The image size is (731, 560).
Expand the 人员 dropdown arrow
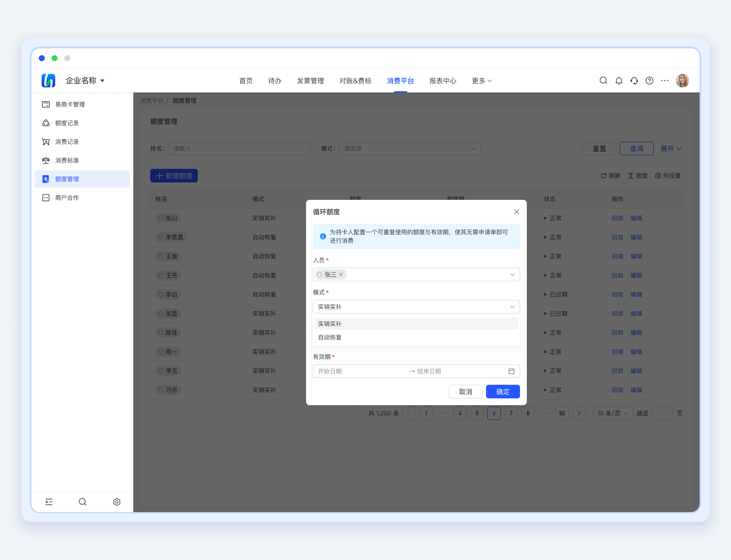[x=512, y=275]
